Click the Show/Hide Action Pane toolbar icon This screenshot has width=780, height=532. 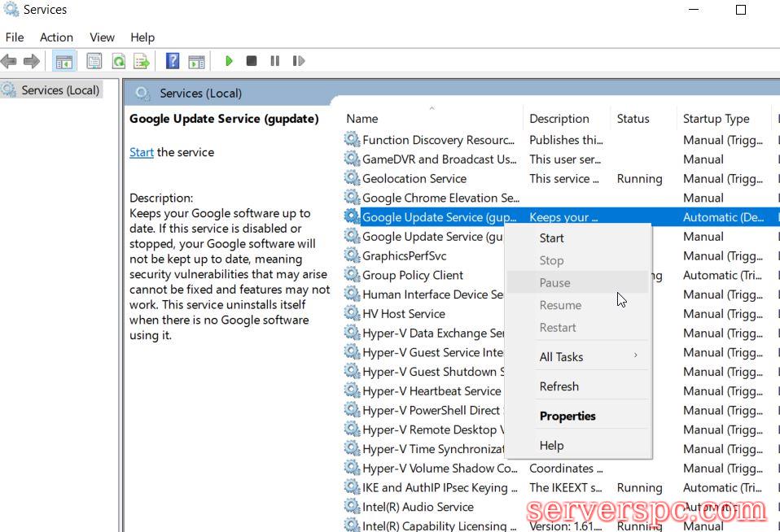196,61
